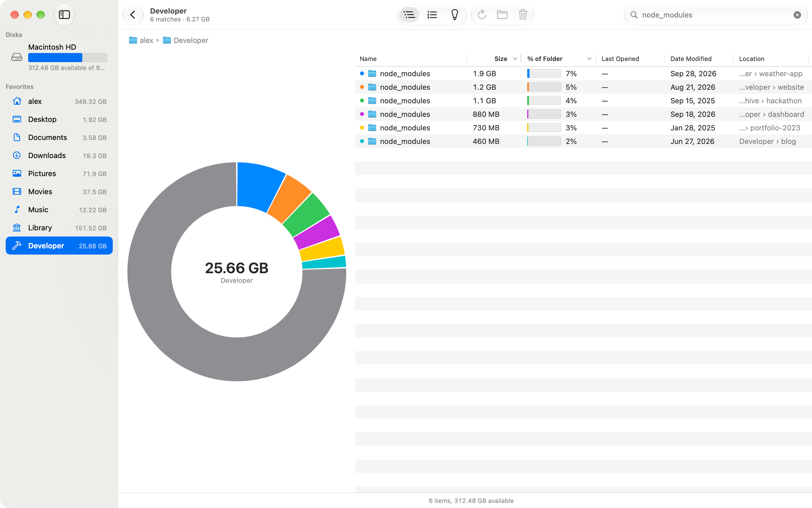812x508 pixels.
Task: Open Downloads in the Favorites sidebar
Action: click(59, 156)
